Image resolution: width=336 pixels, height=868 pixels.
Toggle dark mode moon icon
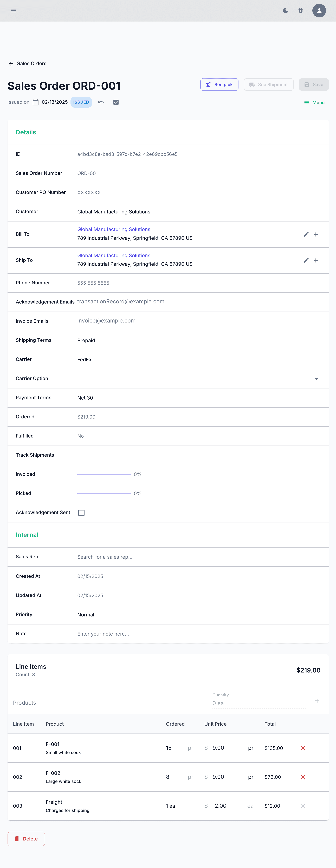[x=286, y=11]
